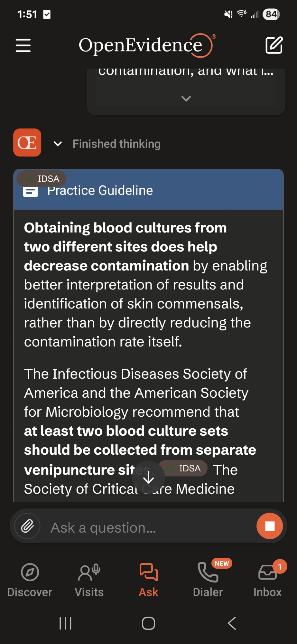Attach a file with paperclip icon
This screenshot has height=644, width=297.
(28, 526)
